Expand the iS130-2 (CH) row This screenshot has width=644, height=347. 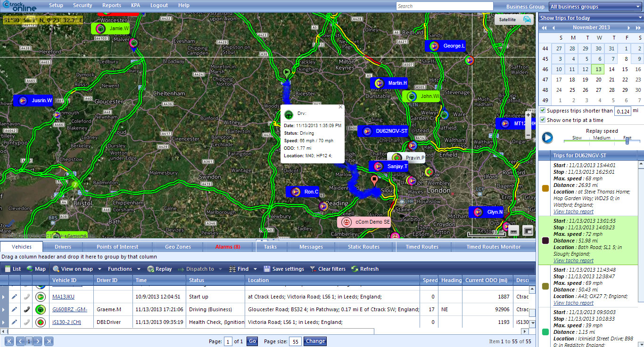pyautogui.click(x=4, y=322)
